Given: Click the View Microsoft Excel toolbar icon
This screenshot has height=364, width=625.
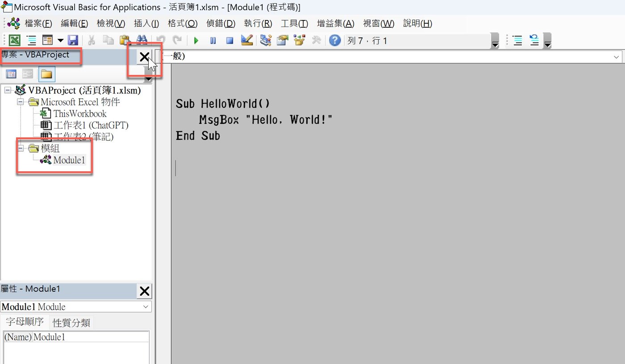Looking at the screenshot, I should pyautogui.click(x=15, y=41).
